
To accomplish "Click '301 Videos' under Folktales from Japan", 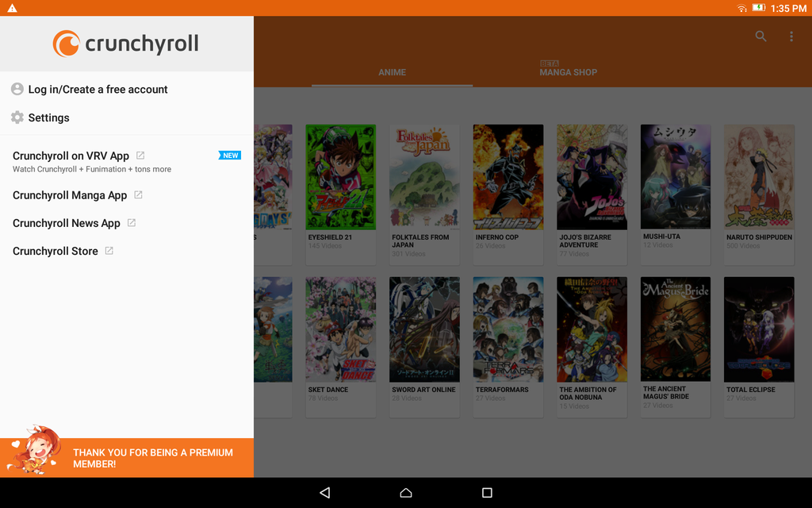I will pos(408,253).
